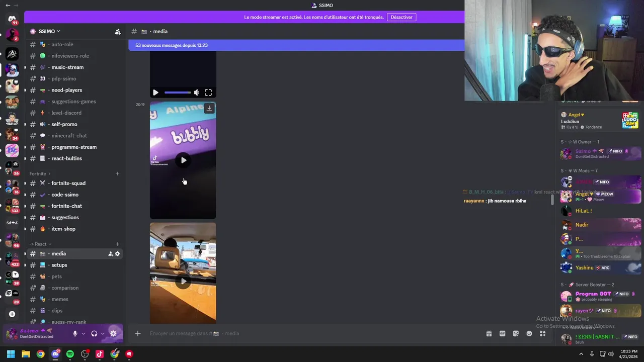The width and height of the screenshot is (644, 362).
Task: Open the Windows Start menu
Action: [11, 354]
